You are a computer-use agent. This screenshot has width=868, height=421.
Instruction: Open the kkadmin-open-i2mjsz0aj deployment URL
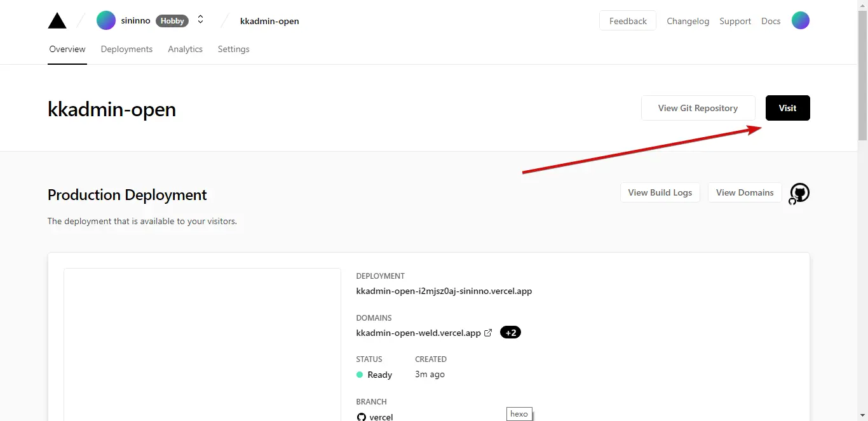tap(444, 291)
